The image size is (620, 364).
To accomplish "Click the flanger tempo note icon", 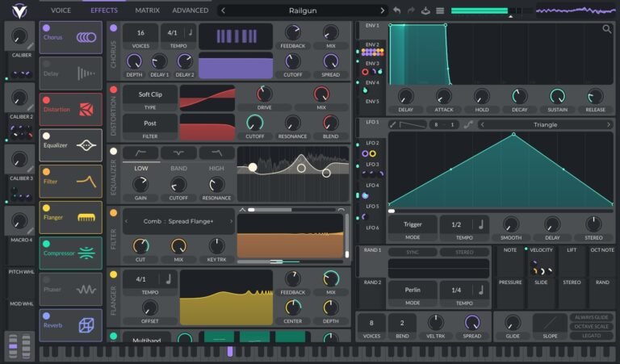I will (169, 279).
